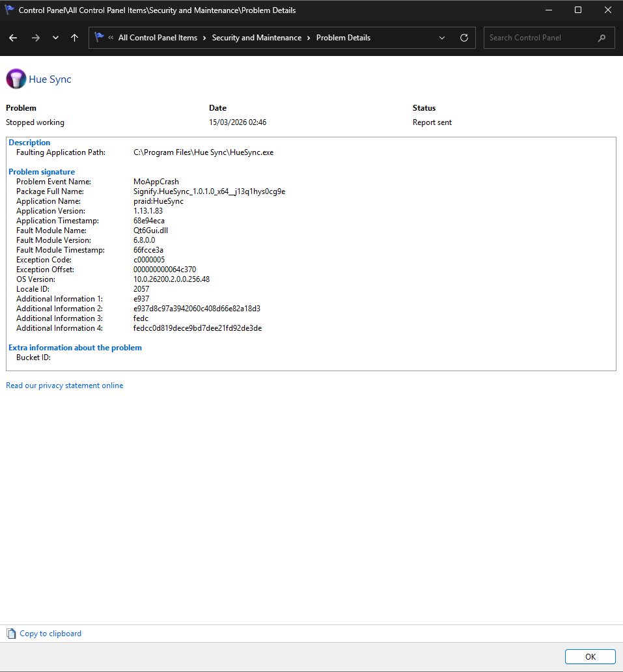This screenshot has width=623, height=672.
Task: Select the Description heading
Action: coord(29,143)
